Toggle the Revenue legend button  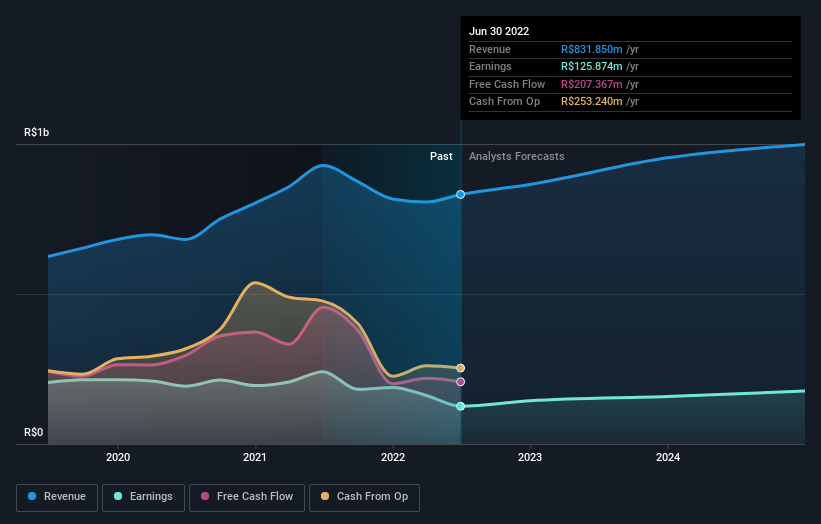tap(57, 497)
